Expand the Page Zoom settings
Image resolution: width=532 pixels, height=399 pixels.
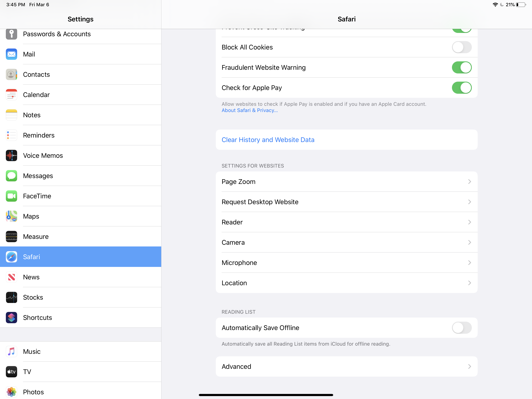(346, 181)
